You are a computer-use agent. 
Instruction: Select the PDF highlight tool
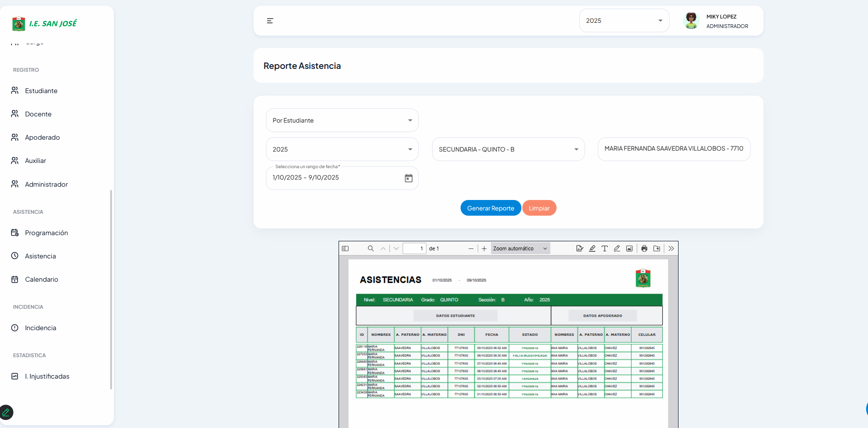[x=592, y=248]
